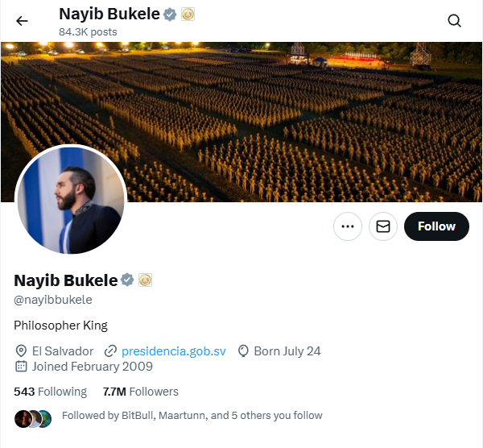
Task: Open the more options ellipsis button
Action: tap(348, 226)
